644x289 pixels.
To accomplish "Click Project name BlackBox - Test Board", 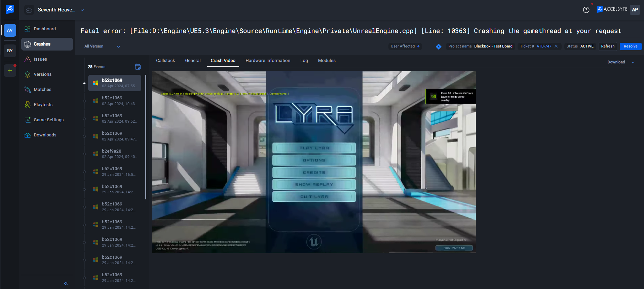I will click(x=480, y=46).
